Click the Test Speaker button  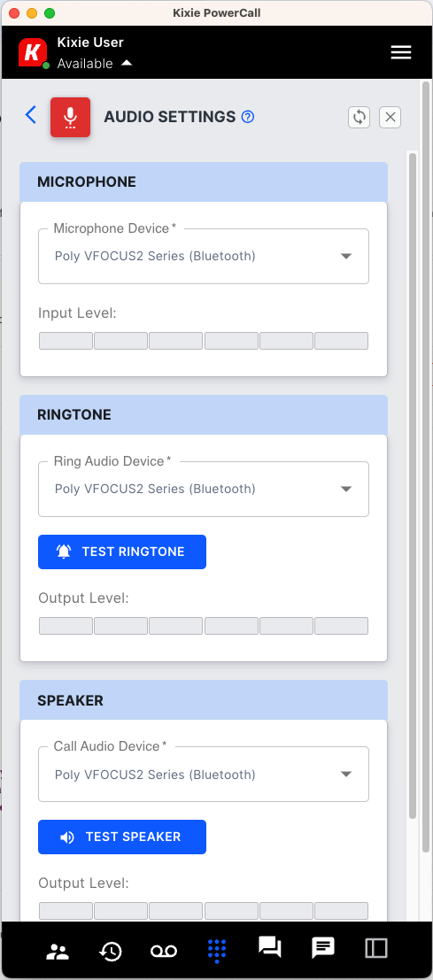122,837
